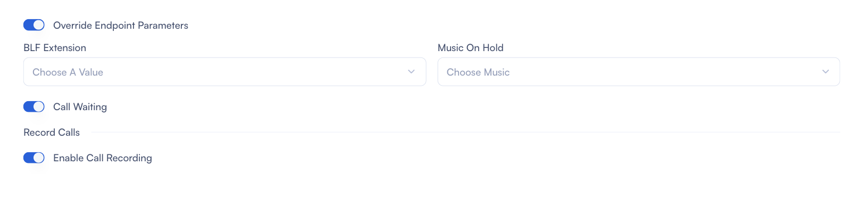Click the 'Enable Call Recording' label text
Image resolution: width=868 pixels, height=214 pixels.
(103, 158)
